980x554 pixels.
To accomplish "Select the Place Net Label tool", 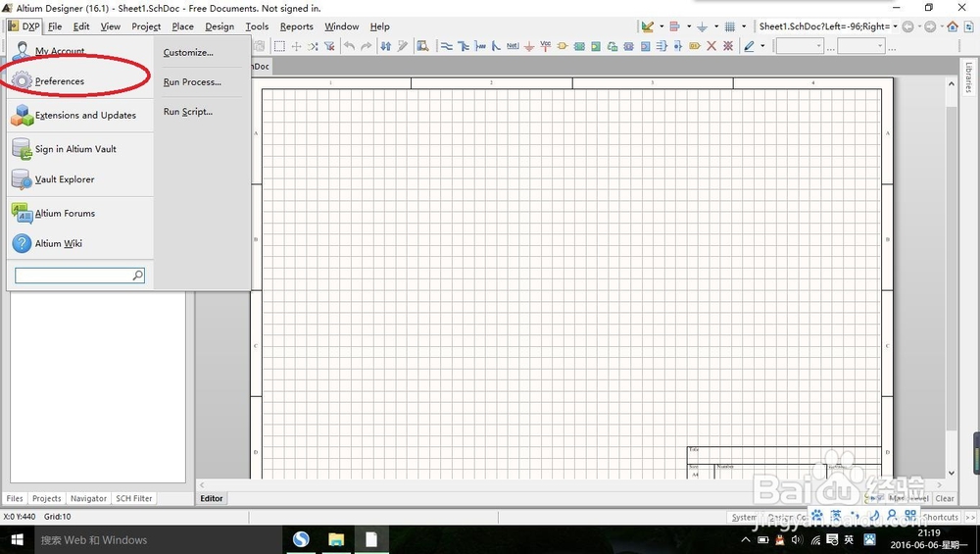I will pos(513,46).
